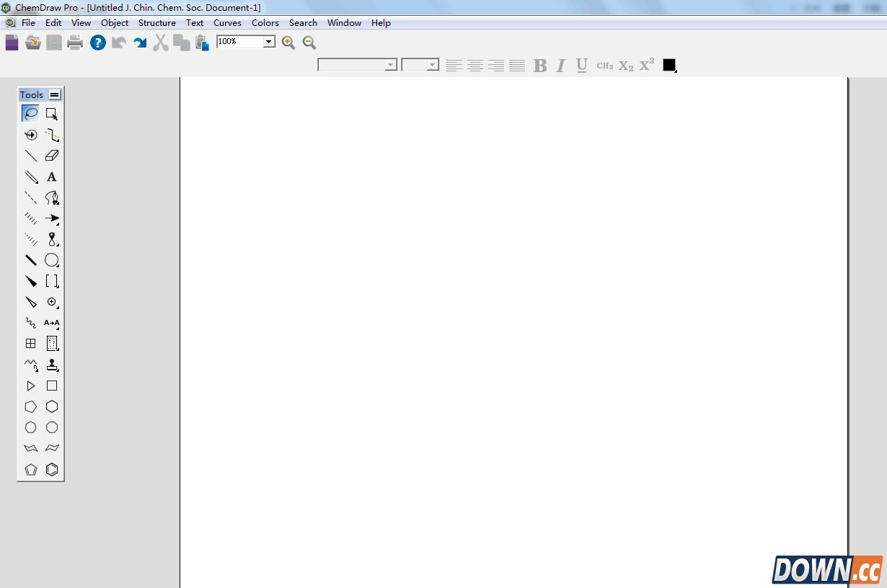
Task: Choose the Bracket tool
Action: [52, 281]
